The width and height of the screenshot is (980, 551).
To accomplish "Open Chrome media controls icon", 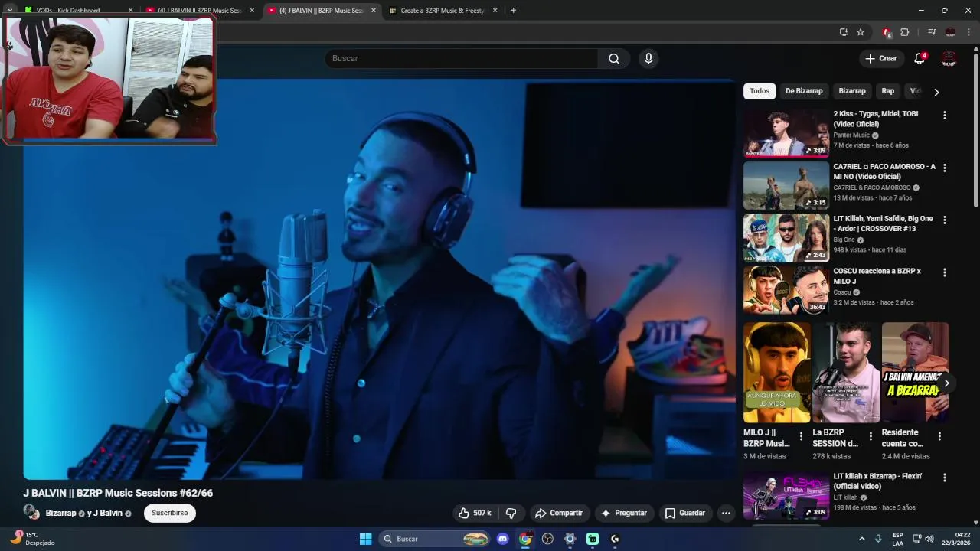I will tap(932, 32).
